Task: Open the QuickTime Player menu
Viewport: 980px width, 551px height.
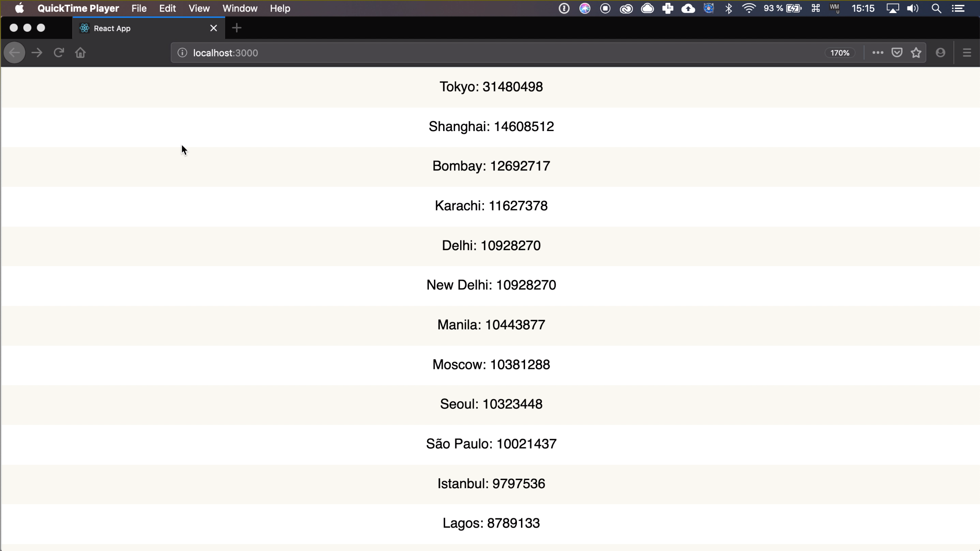Action: pos(78,8)
